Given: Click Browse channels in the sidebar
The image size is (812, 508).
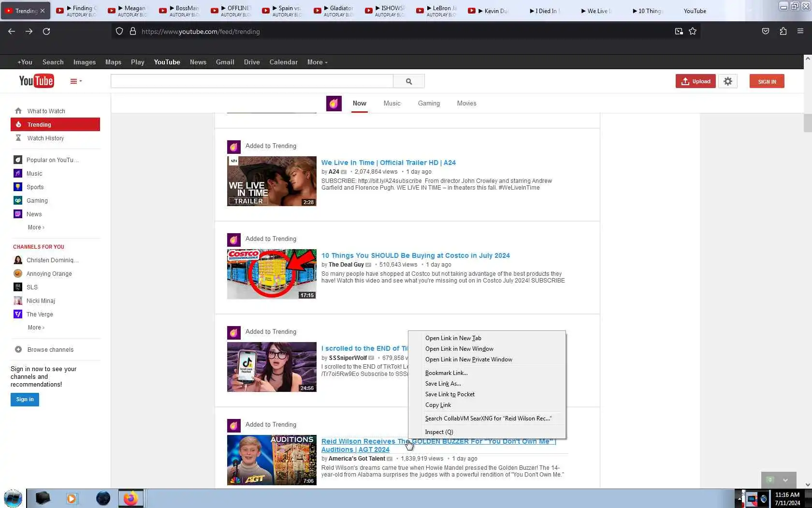Looking at the screenshot, I should (50, 350).
